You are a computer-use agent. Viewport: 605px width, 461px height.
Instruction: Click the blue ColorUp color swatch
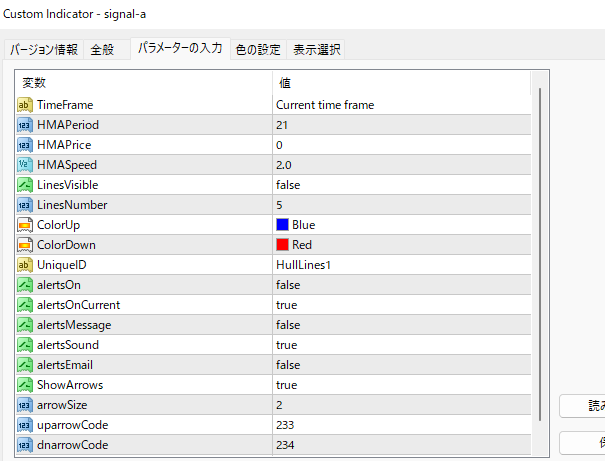[283, 225]
